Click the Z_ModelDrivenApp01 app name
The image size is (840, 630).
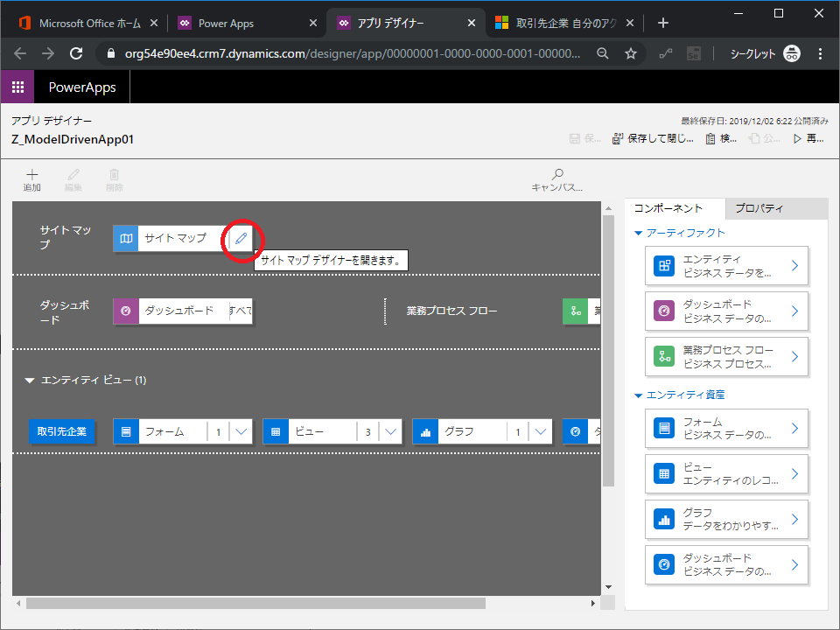[73, 139]
